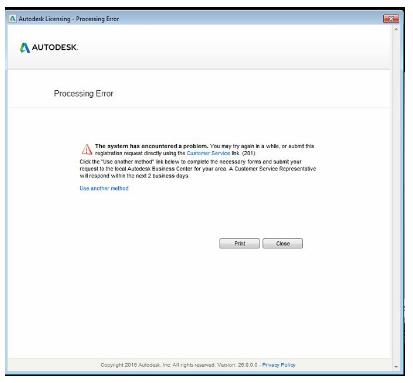Click the Processing Error heading

(x=83, y=94)
